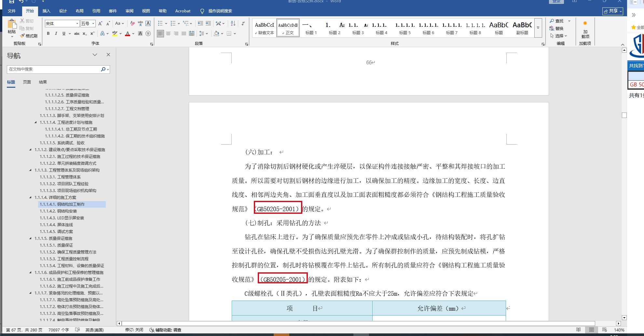Shrink the font size
Image resolution: width=644 pixels, height=336 pixels.
click(108, 23)
